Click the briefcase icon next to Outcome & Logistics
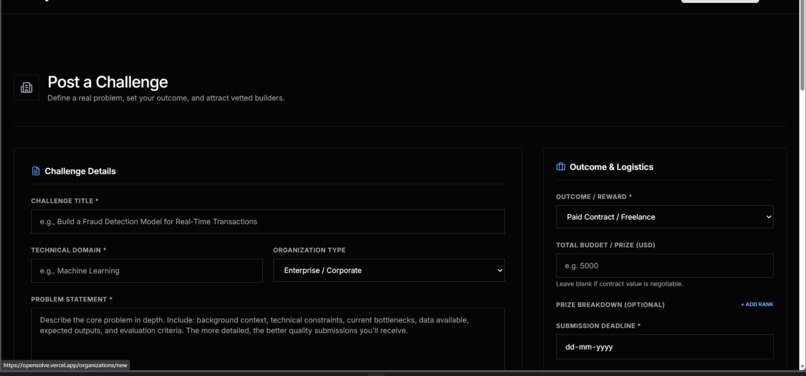Screen dimensions: 806x376 click(561, 167)
